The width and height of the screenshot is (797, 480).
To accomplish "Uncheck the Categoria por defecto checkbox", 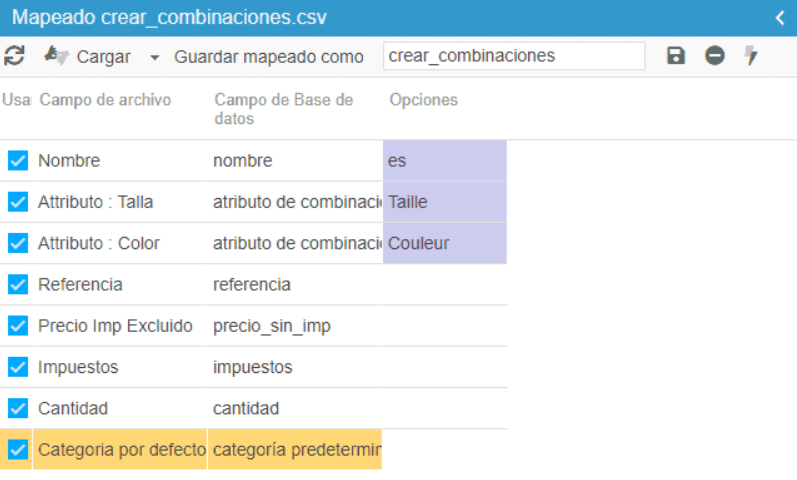I will pos(18,450).
